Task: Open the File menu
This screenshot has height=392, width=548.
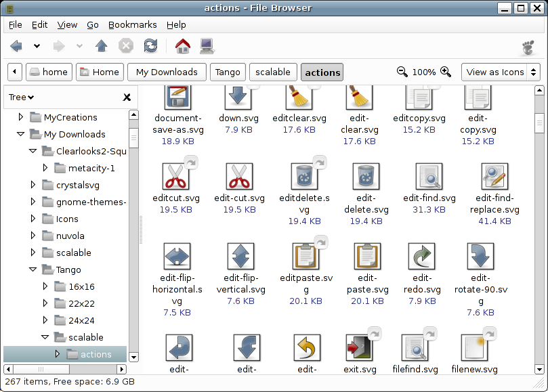Action: (x=15, y=25)
